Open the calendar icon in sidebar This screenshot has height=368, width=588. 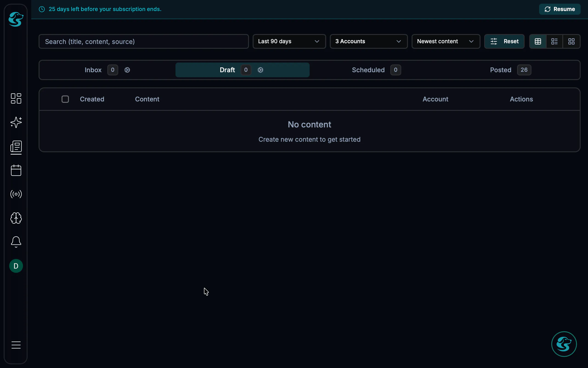[16, 170]
